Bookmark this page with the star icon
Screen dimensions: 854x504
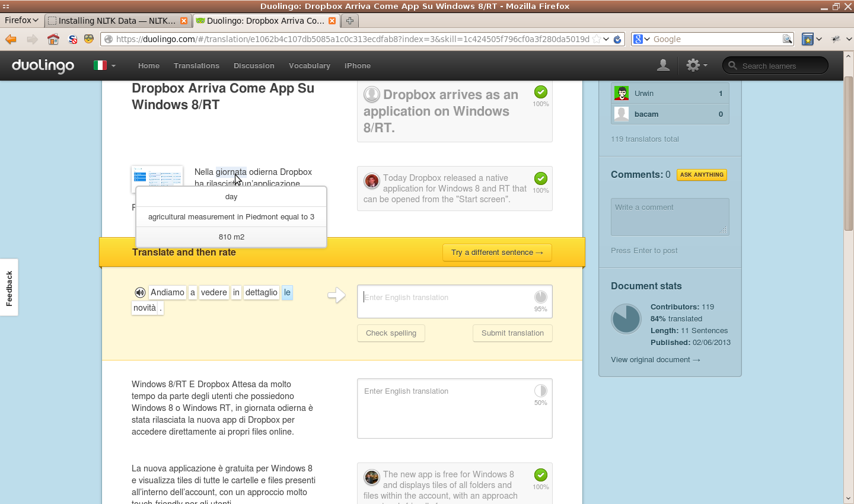click(597, 39)
